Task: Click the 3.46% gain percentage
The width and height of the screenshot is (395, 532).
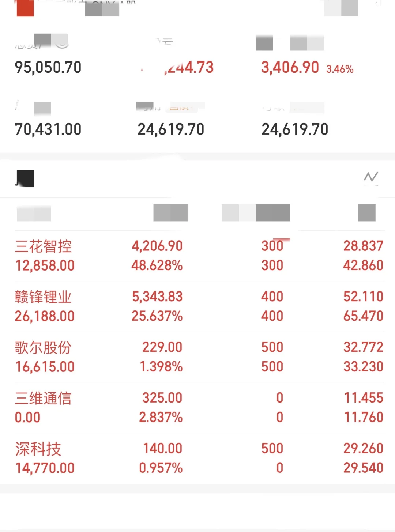Action: pos(340,69)
